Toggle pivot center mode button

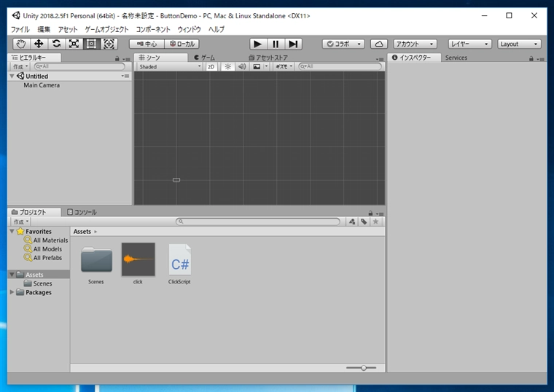(x=147, y=44)
